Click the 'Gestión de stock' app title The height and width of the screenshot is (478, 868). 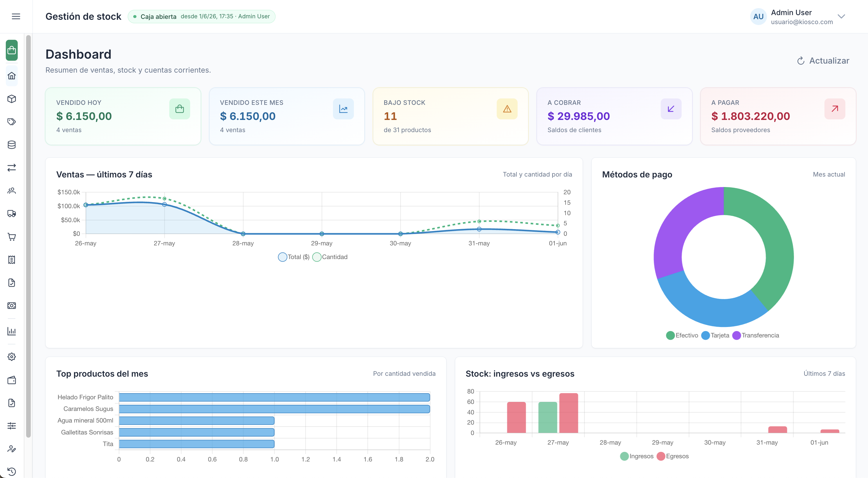[83, 17]
